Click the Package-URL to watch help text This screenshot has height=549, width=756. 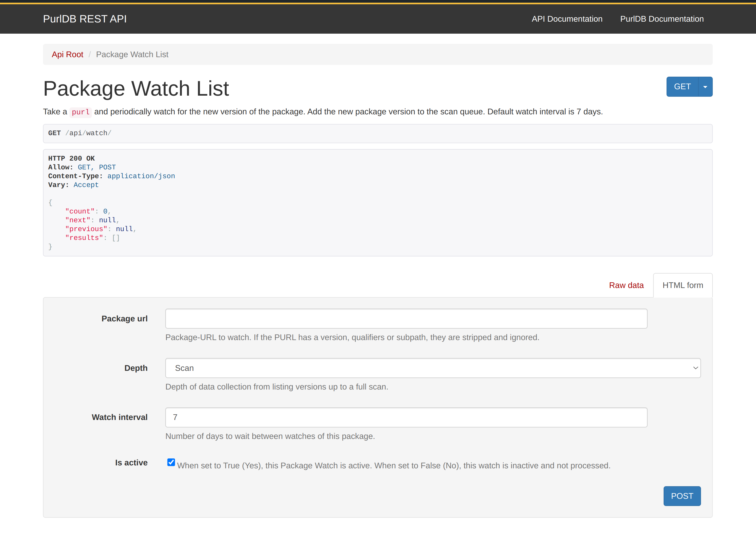click(352, 337)
